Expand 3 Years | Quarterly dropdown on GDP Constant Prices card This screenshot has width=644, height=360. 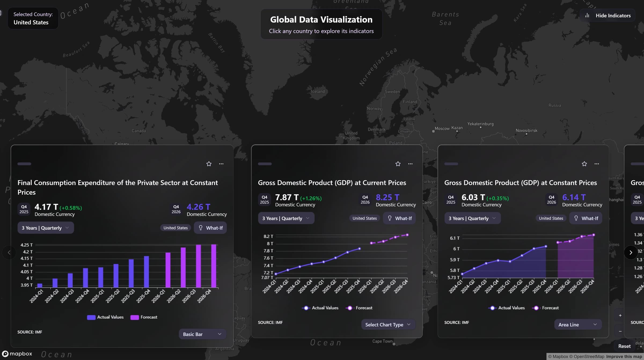point(473,218)
